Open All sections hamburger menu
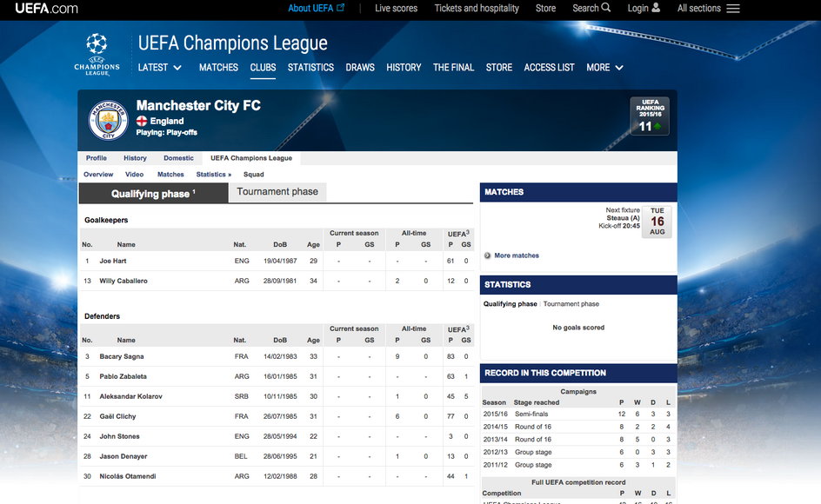 coord(733,9)
